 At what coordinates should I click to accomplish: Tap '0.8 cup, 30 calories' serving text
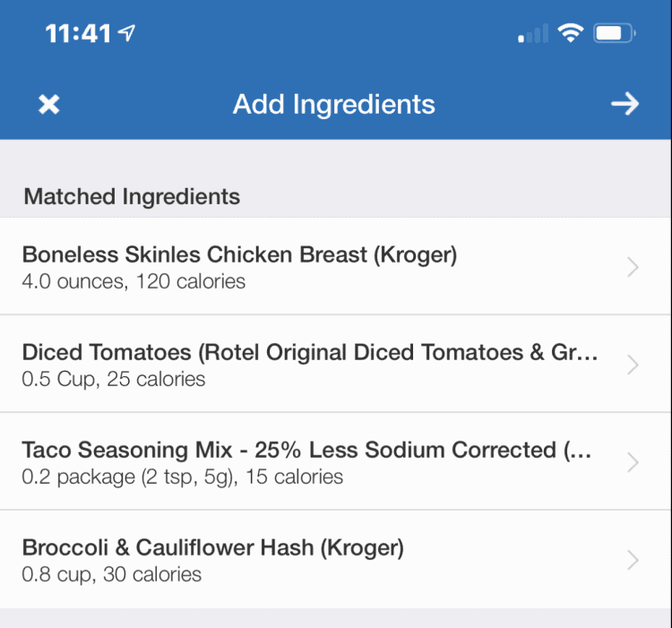pos(112,574)
